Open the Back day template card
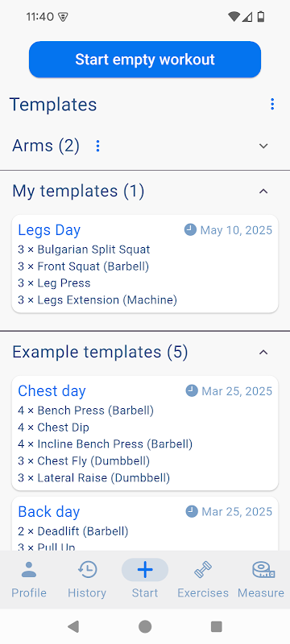290x644 pixels. (x=145, y=524)
